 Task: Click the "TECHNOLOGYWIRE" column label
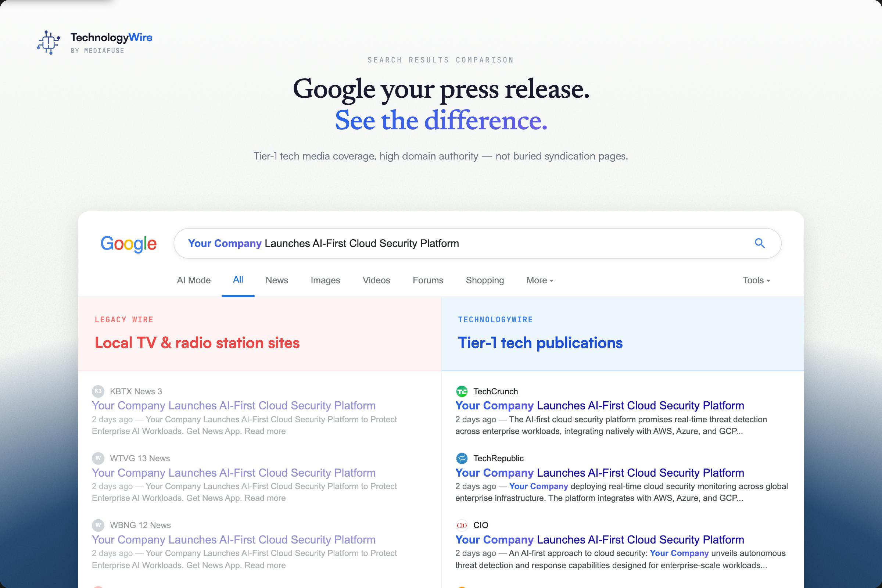(x=495, y=319)
